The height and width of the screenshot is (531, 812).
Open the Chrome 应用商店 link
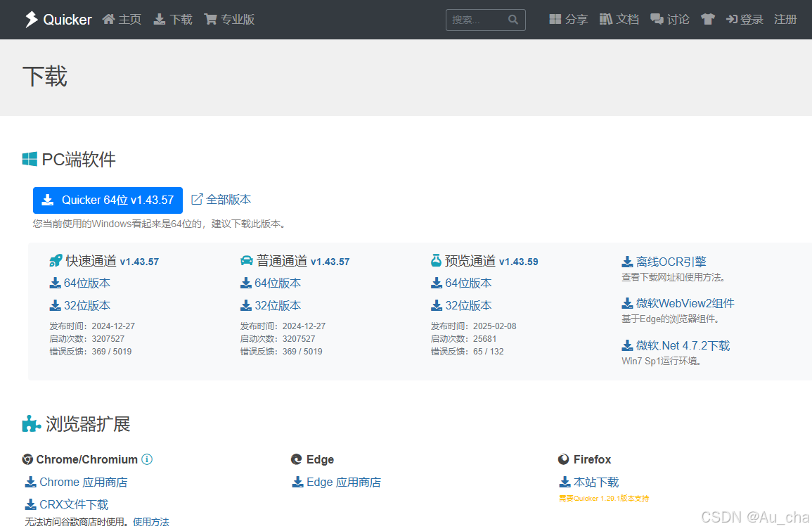(75, 482)
